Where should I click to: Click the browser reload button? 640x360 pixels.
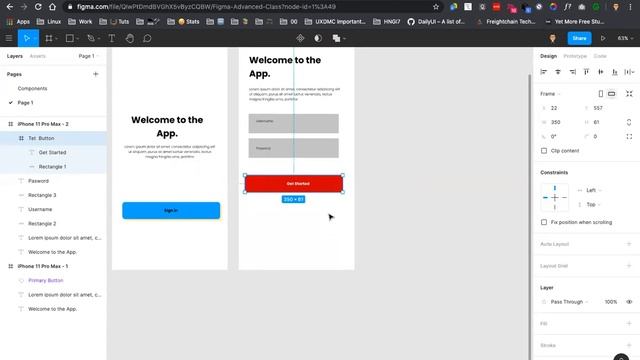click(x=38, y=7)
